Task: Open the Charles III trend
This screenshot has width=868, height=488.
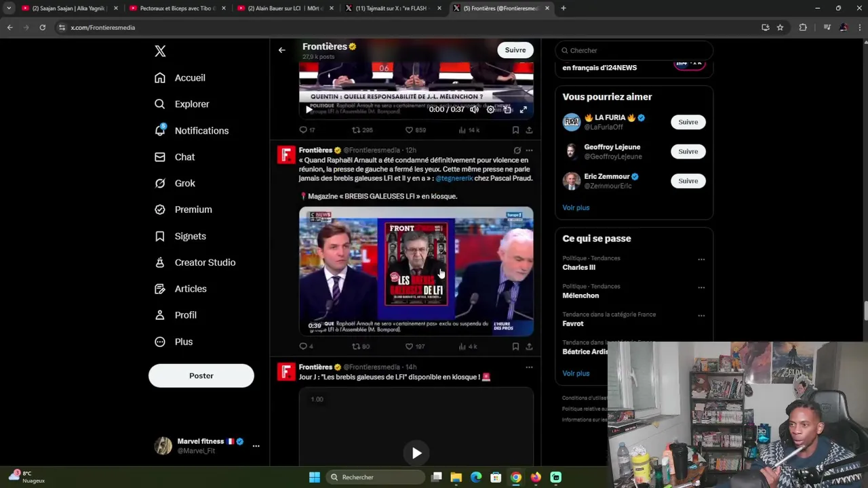Action: click(x=578, y=267)
